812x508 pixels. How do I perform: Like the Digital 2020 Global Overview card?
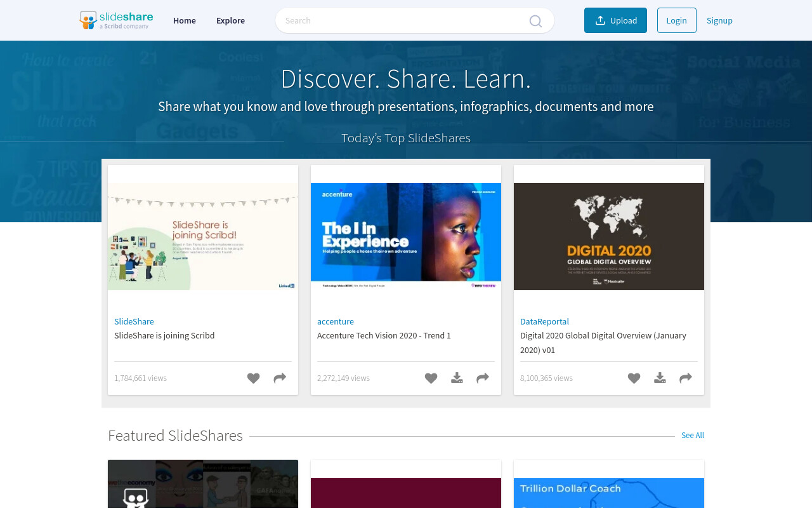click(634, 378)
